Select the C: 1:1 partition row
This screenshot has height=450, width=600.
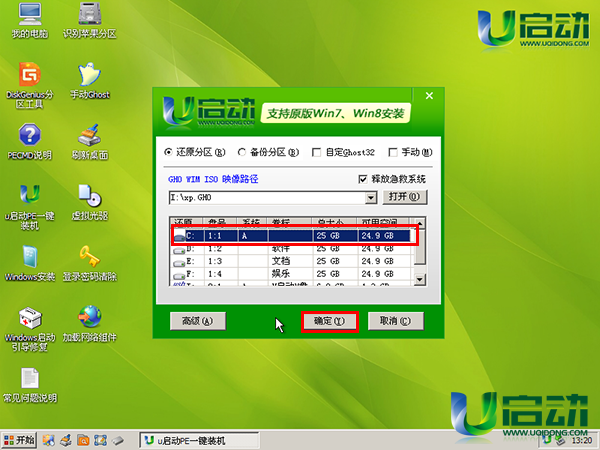293,236
